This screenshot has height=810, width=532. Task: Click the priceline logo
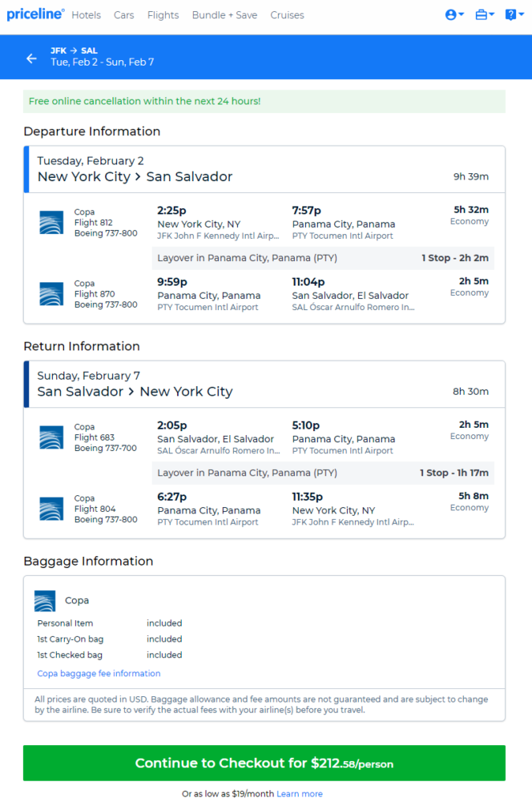coord(36,14)
